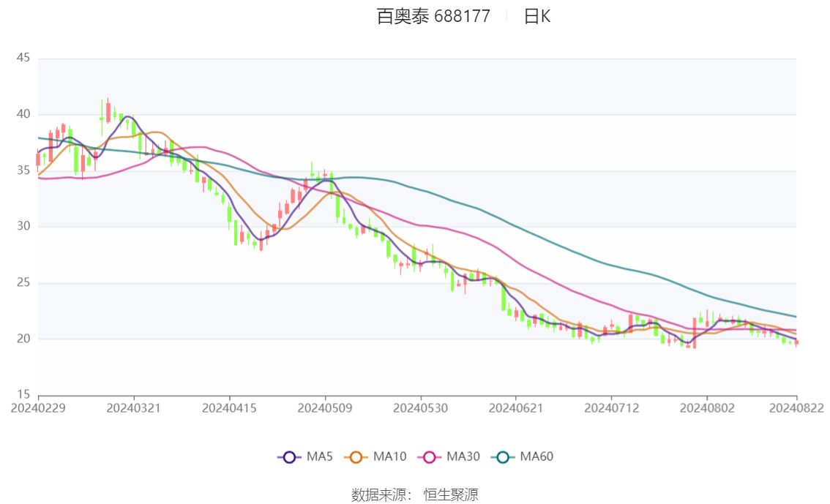
Task: Click the 百奥泰 688177 chart title
Action: click(433, 16)
